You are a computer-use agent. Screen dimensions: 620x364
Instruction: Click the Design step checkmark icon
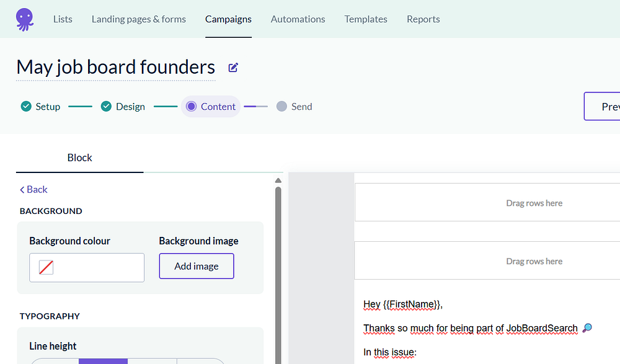coord(106,107)
